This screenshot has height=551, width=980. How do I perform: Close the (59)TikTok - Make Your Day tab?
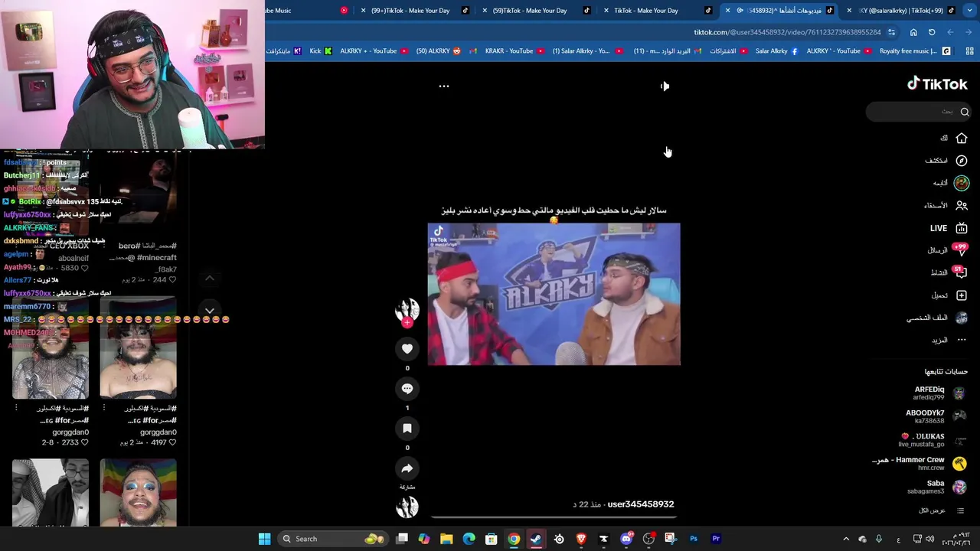pos(485,11)
